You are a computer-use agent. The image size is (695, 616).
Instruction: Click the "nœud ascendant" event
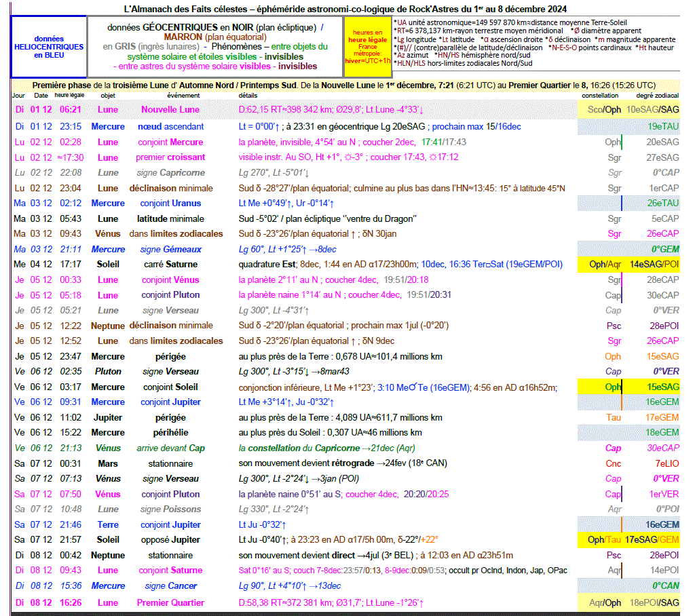(170, 127)
